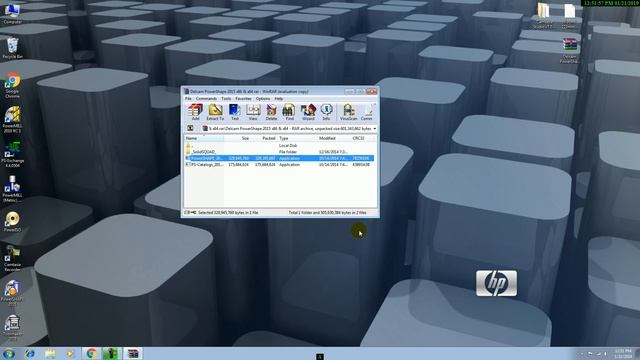The image size is (640, 360).
Task: Select the _SolidSQUAD_ folder row
Action: point(279,151)
